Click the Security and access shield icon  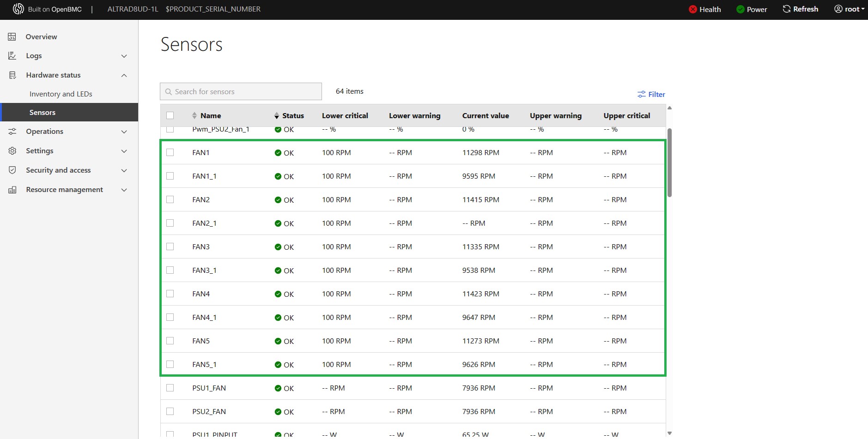[x=12, y=170]
